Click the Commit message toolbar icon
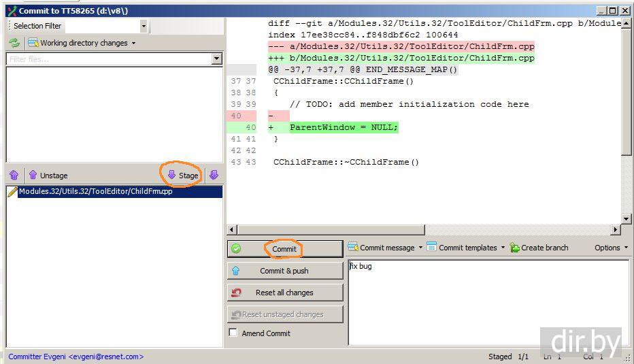 pos(353,246)
